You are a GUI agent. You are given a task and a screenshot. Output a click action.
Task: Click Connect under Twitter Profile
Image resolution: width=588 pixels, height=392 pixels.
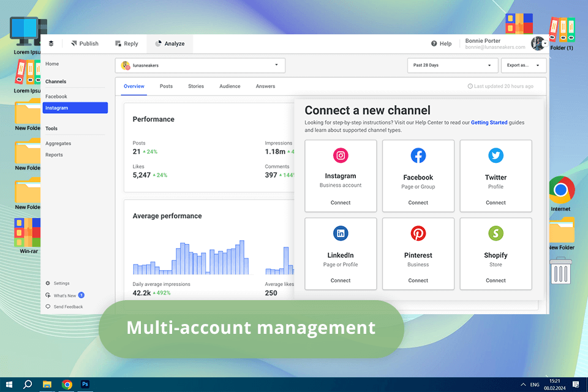tap(496, 203)
